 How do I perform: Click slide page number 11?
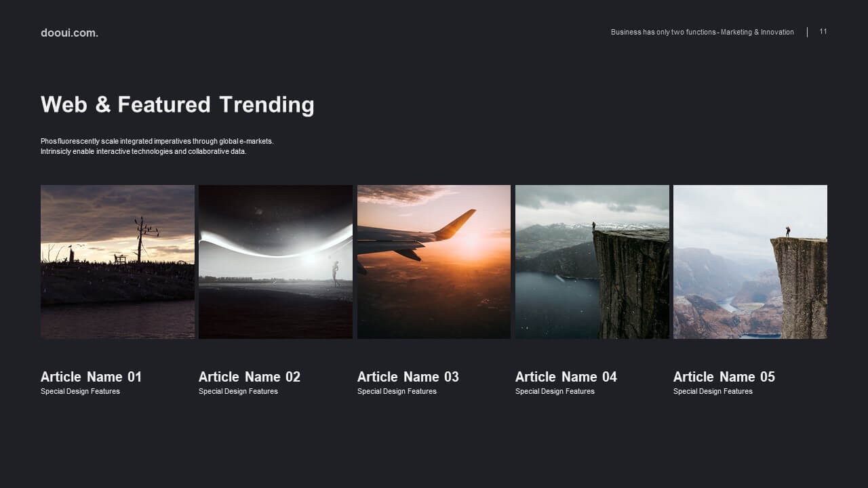(x=823, y=32)
